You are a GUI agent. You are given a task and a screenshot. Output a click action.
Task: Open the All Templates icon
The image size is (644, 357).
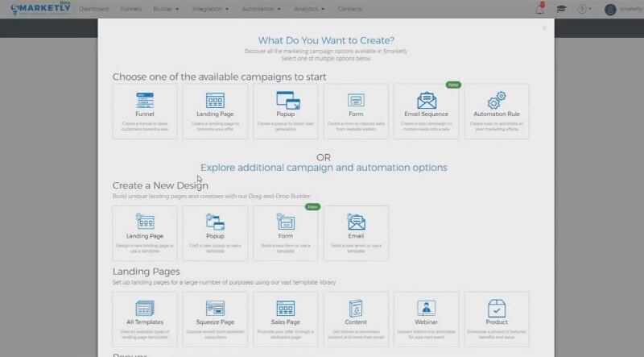(x=145, y=308)
